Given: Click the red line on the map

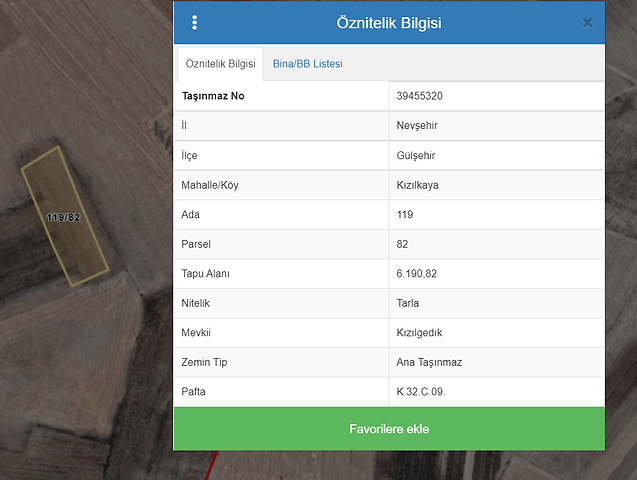Looking at the screenshot, I should point(210,465).
